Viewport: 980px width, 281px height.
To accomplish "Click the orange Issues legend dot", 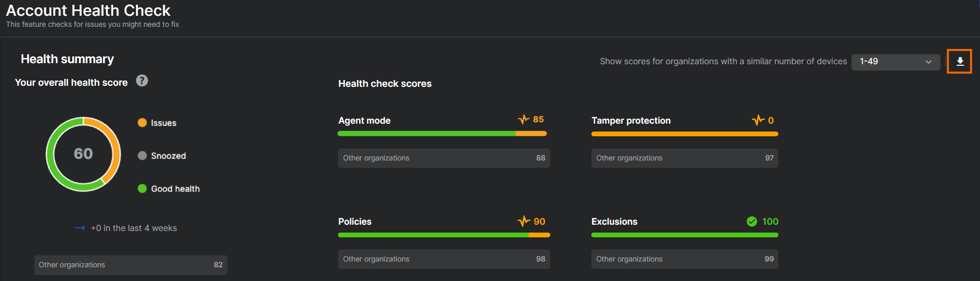I will [142, 123].
